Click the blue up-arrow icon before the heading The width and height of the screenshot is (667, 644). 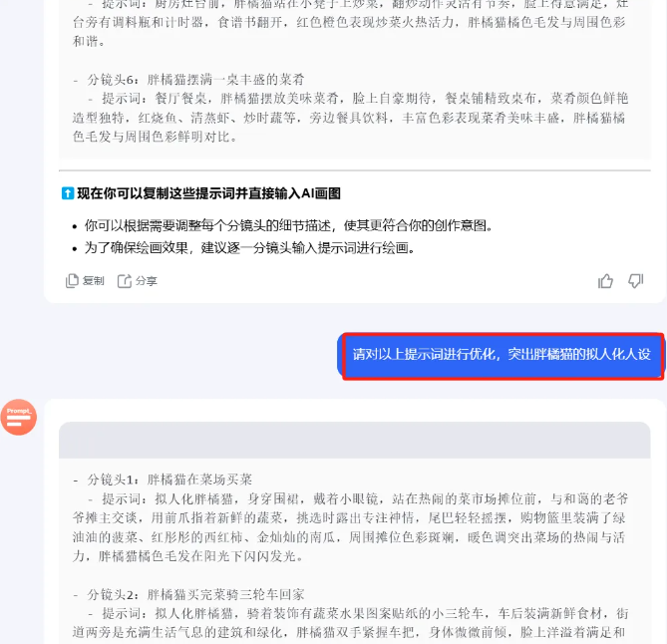click(x=68, y=193)
